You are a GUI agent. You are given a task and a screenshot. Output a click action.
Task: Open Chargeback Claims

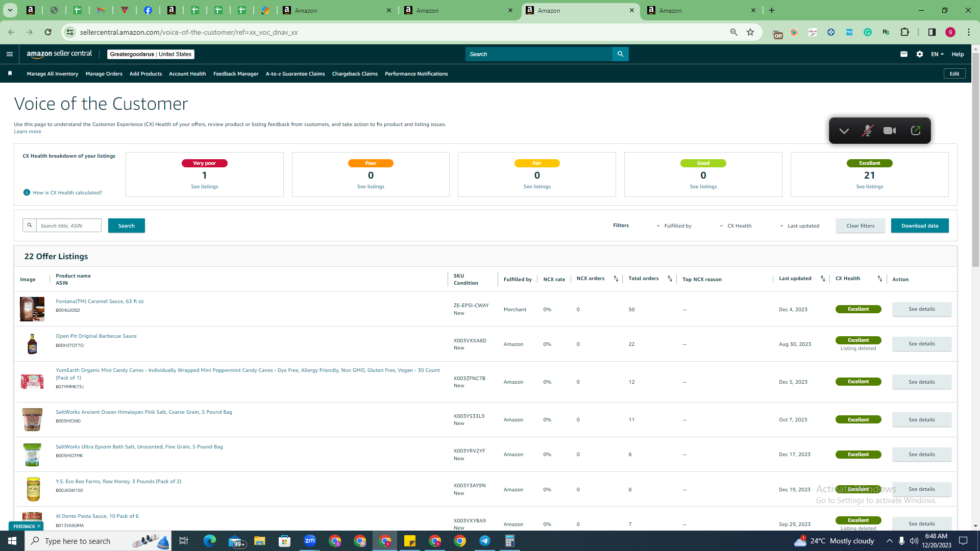tap(355, 73)
